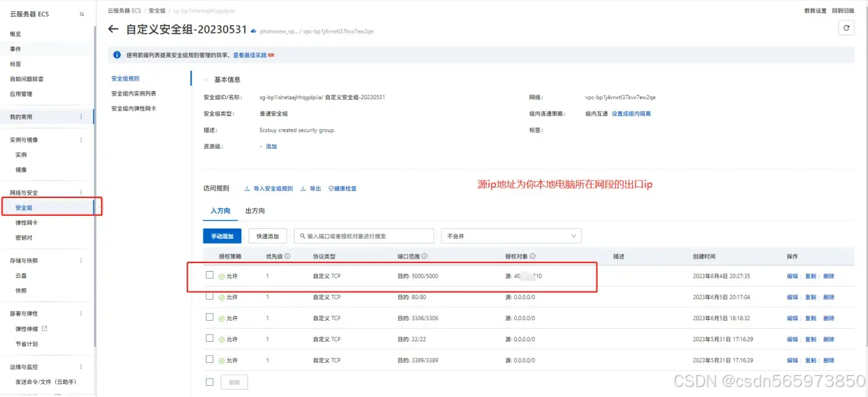Open the 不合并 dropdown
Image resolution: width=868 pixels, height=397 pixels.
511,236
